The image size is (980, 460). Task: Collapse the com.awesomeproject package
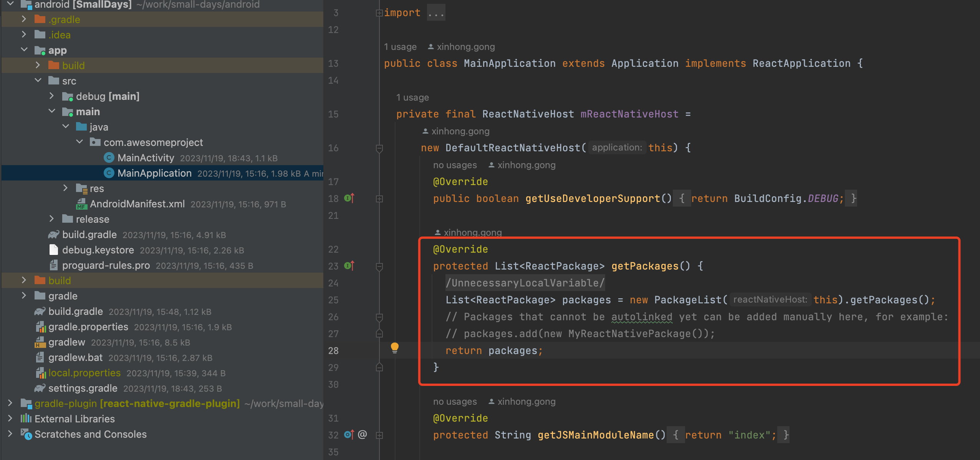79,142
